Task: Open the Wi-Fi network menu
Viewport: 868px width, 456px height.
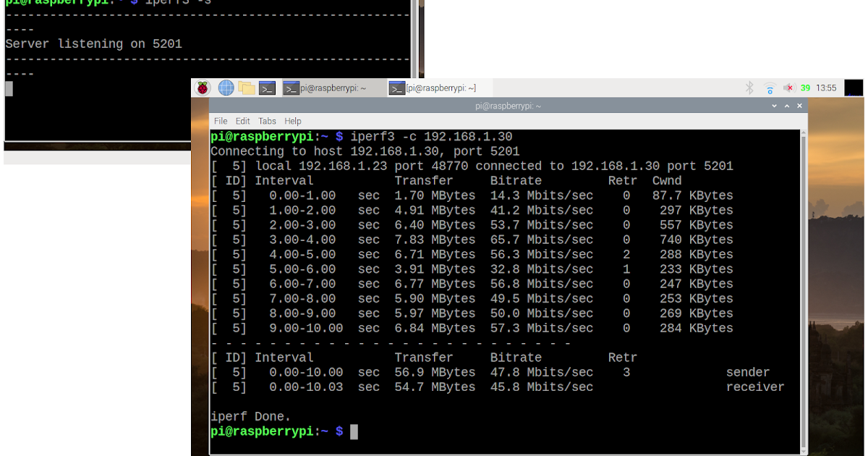Action: (768, 88)
